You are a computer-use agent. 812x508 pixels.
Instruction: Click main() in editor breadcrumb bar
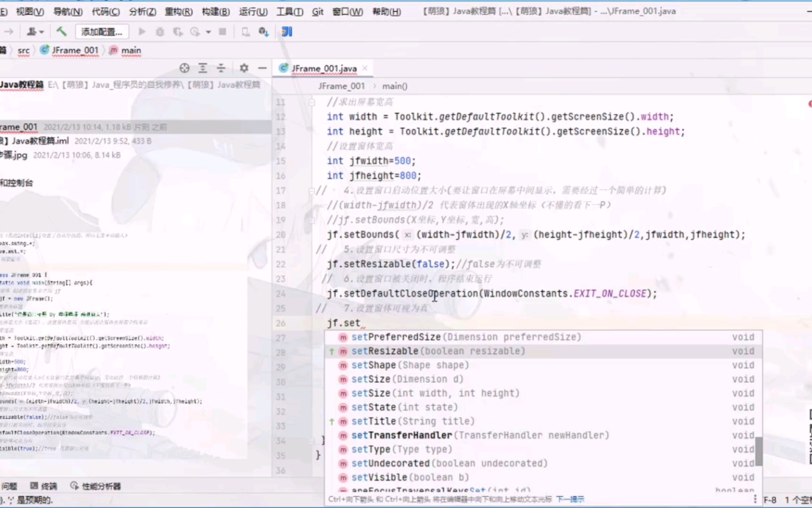(x=395, y=86)
